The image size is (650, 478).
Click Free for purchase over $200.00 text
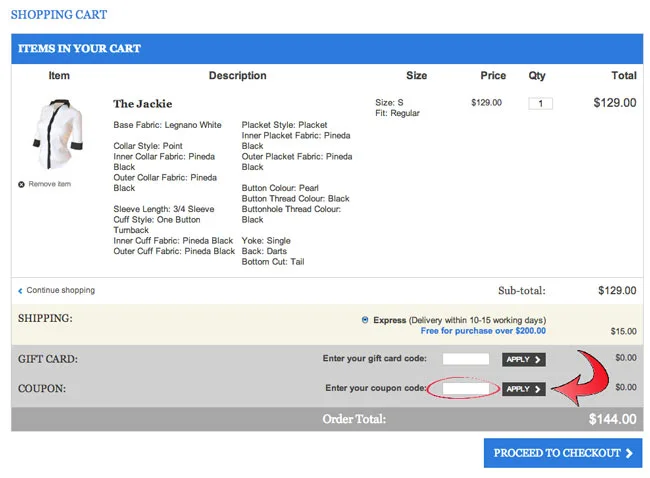(483, 331)
